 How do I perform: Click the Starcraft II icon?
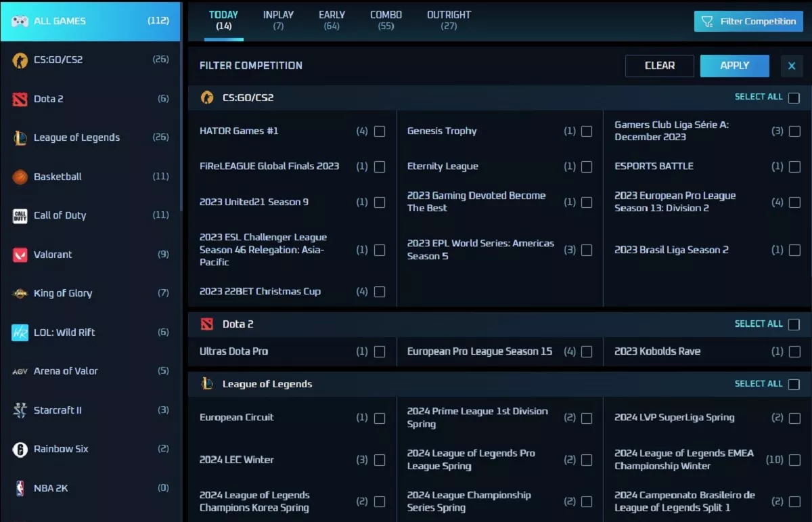pyautogui.click(x=20, y=410)
